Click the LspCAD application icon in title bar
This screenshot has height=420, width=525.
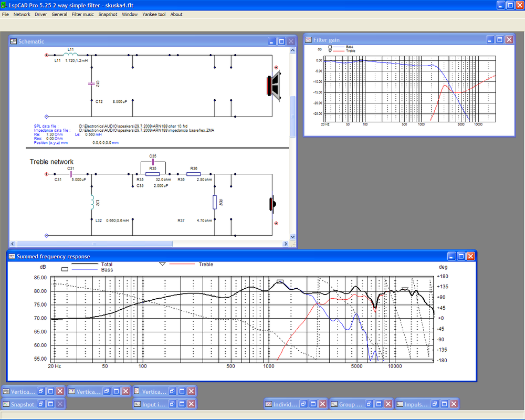coord(4,5)
